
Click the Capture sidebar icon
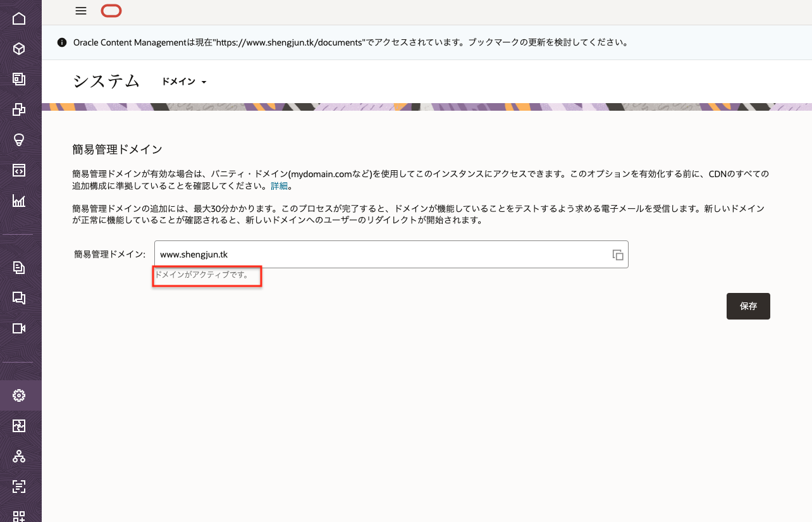click(20, 487)
